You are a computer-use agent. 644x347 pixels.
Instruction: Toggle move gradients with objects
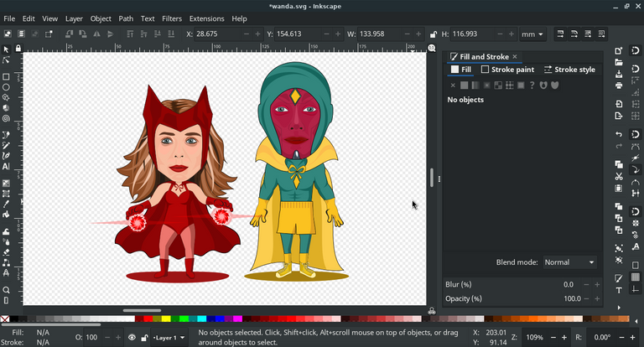tap(588, 34)
